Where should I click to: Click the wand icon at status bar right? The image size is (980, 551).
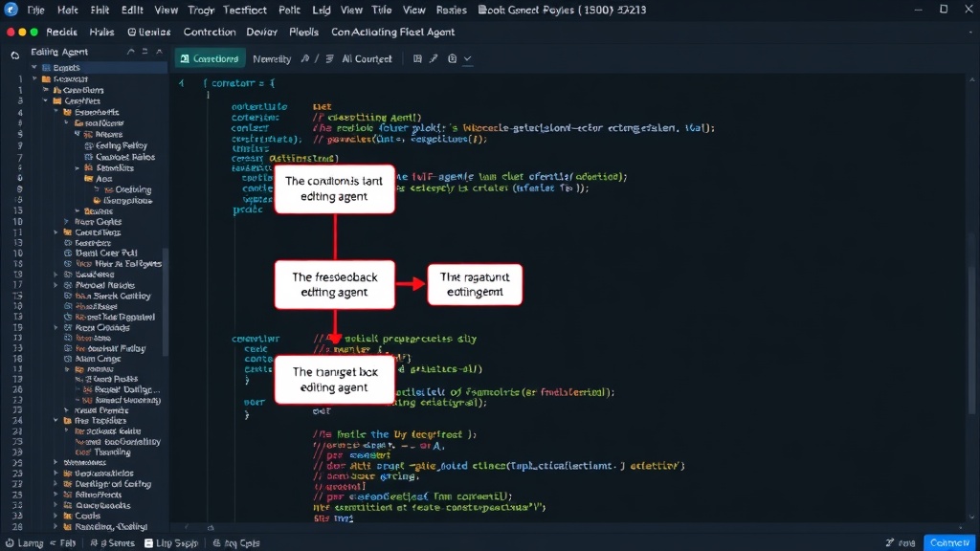[x=890, y=543]
